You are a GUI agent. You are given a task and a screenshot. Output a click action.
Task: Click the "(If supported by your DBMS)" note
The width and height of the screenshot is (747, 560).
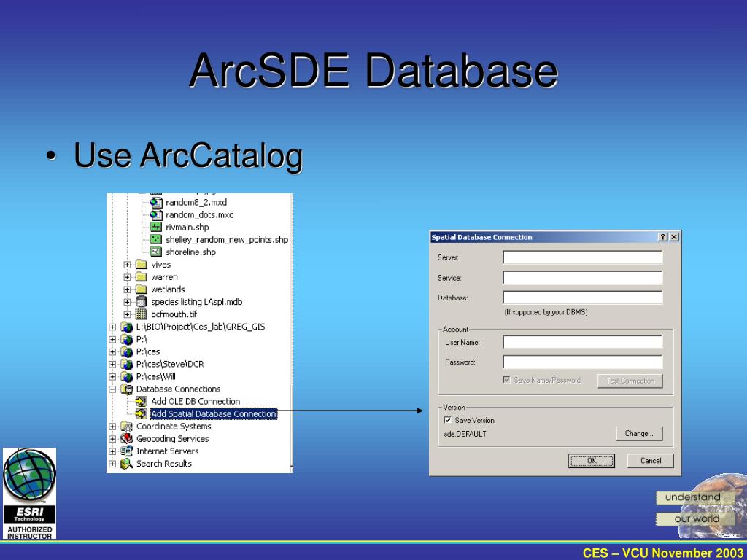click(546, 312)
